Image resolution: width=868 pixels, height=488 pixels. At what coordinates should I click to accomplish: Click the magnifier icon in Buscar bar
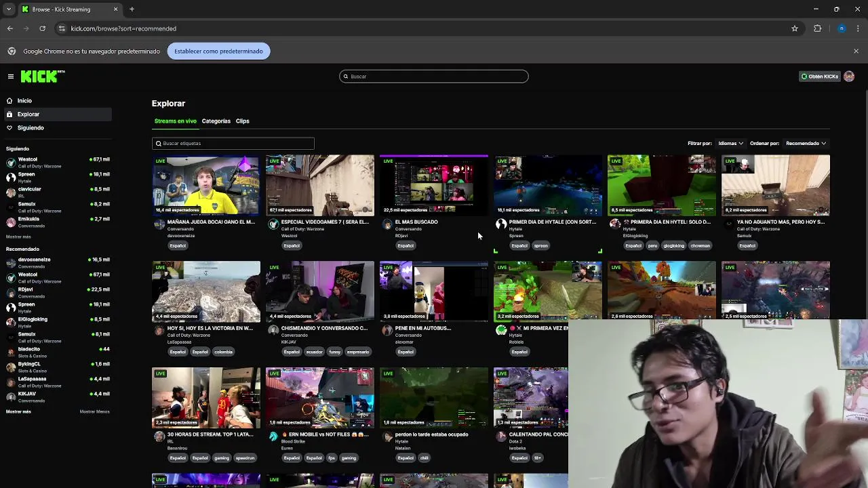point(345,77)
